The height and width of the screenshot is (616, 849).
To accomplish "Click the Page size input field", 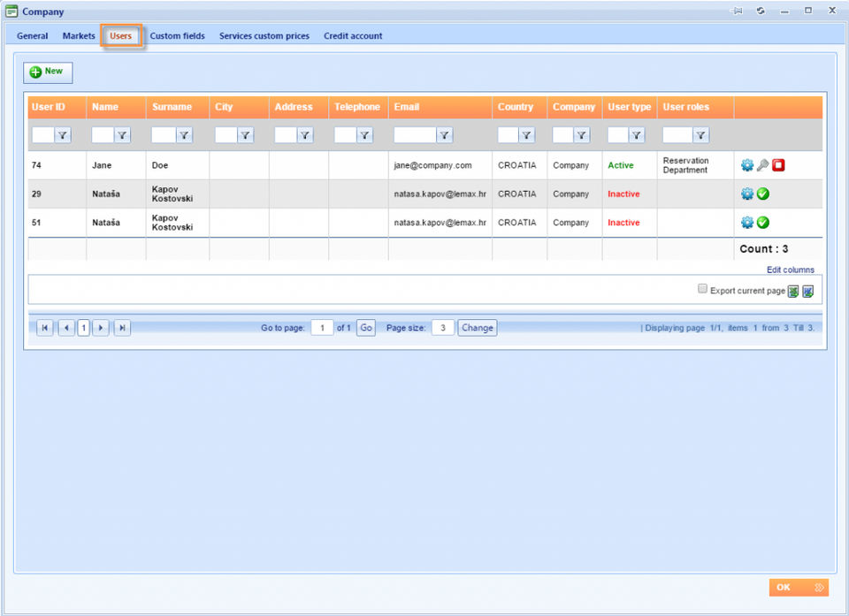I will [x=443, y=328].
